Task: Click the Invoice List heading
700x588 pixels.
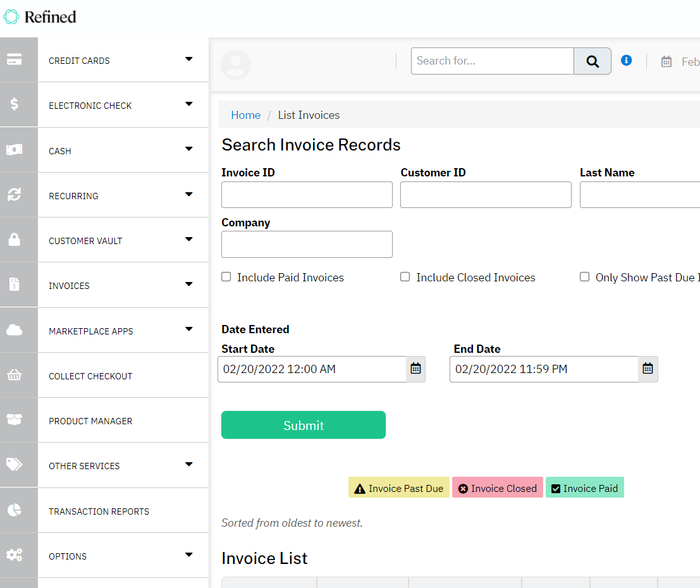Action: [x=264, y=558]
